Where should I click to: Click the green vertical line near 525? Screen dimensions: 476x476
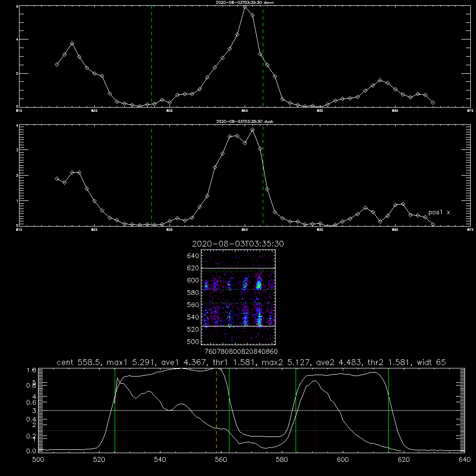115,410
